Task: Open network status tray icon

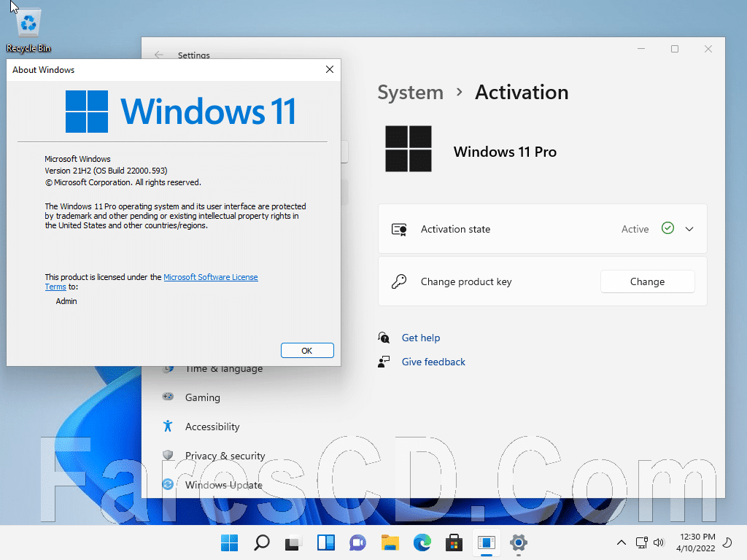Action: click(642, 542)
